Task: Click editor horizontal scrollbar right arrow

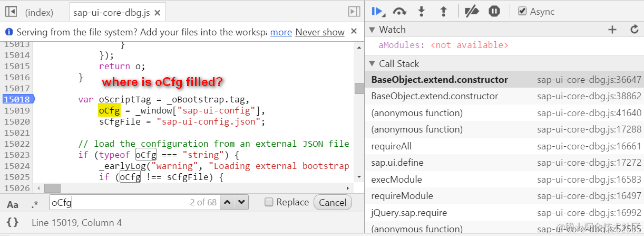Action: tap(348, 188)
